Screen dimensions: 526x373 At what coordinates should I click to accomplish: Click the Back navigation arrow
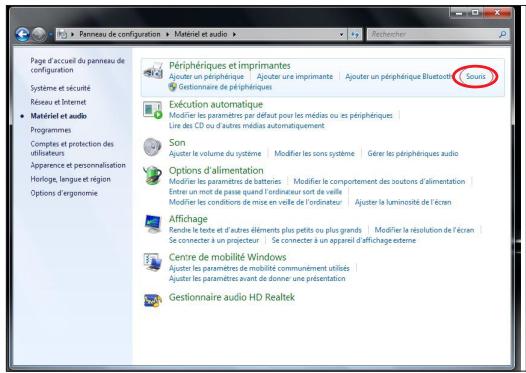pyautogui.click(x=22, y=34)
